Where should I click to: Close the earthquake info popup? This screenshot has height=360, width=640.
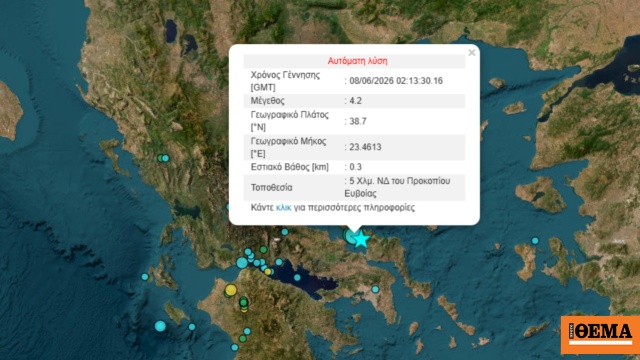(x=471, y=53)
